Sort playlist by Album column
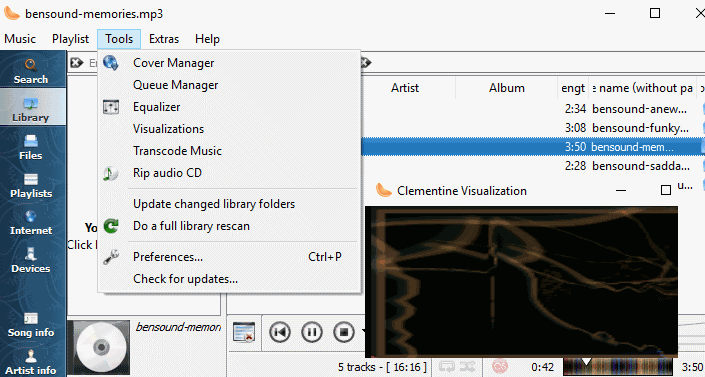 (507, 88)
